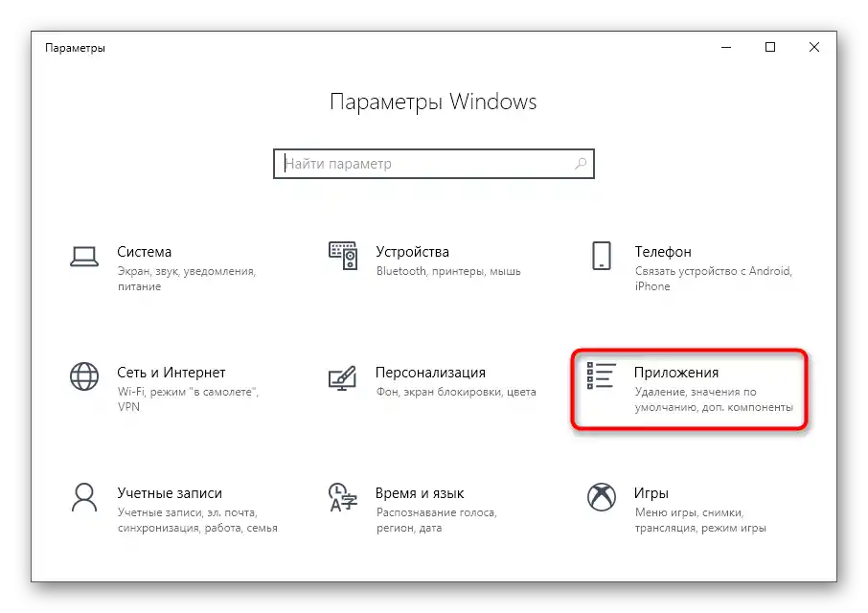Open Устройства settings category text
The width and height of the screenshot is (868, 613).
pyautogui.click(x=412, y=252)
